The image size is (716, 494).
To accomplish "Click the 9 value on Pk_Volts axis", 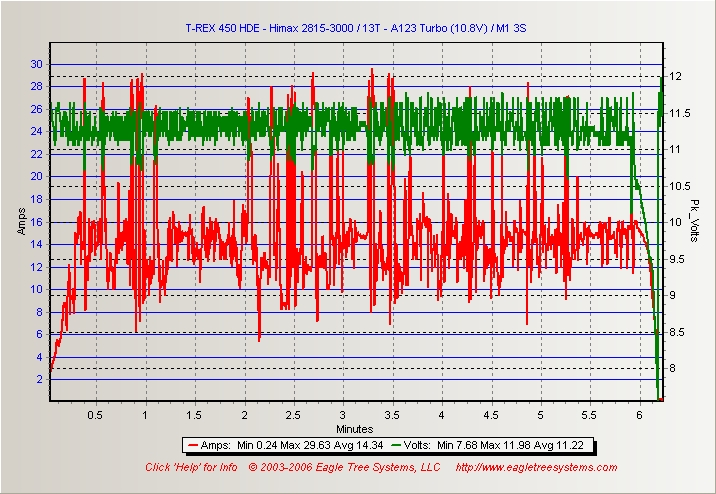I will [x=673, y=295].
